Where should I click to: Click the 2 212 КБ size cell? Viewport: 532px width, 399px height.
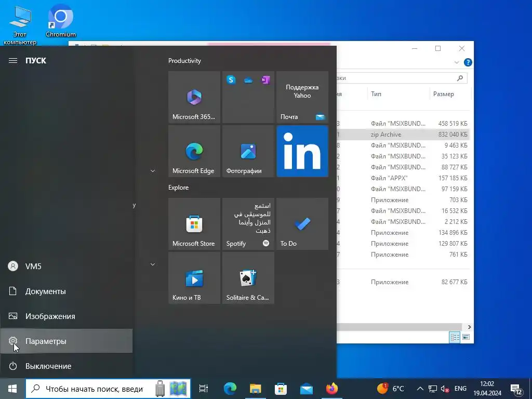click(456, 222)
